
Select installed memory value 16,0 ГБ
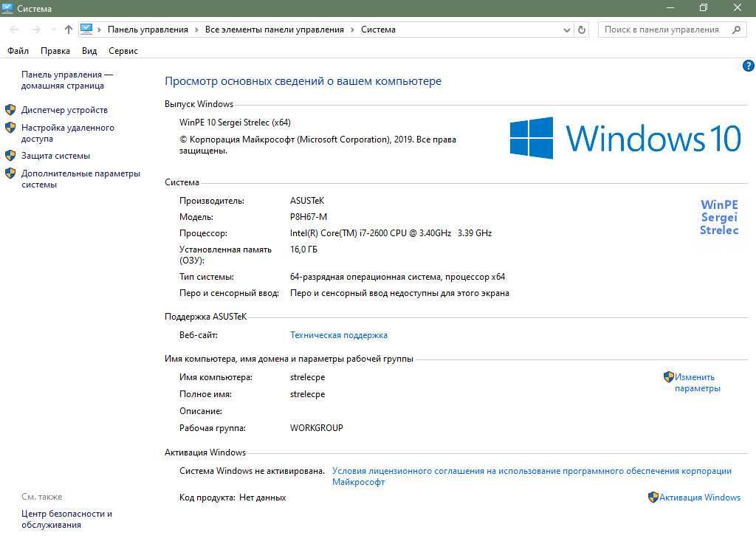click(x=303, y=249)
